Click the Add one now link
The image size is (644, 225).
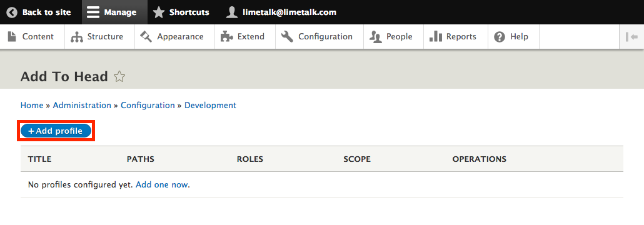click(162, 185)
